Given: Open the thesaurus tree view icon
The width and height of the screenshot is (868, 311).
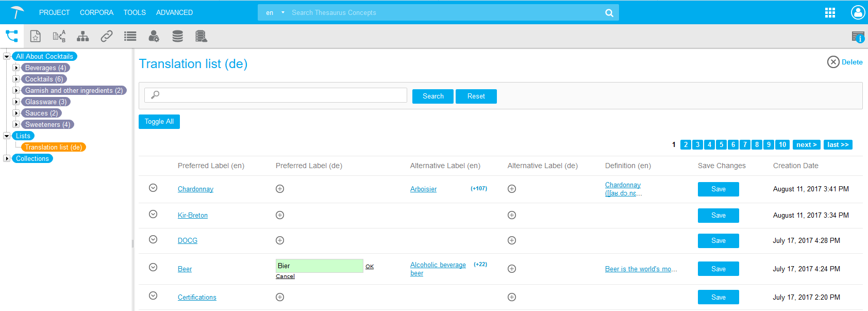Looking at the screenshot, I should (12, 36).
